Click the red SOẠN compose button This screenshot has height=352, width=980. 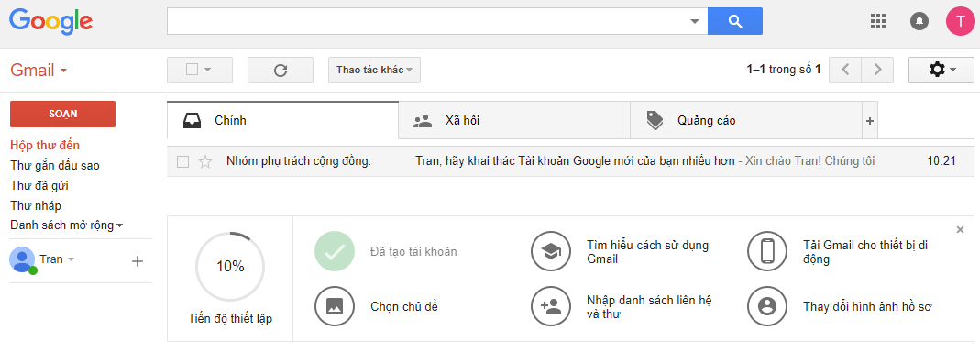[x=62, y=114]
